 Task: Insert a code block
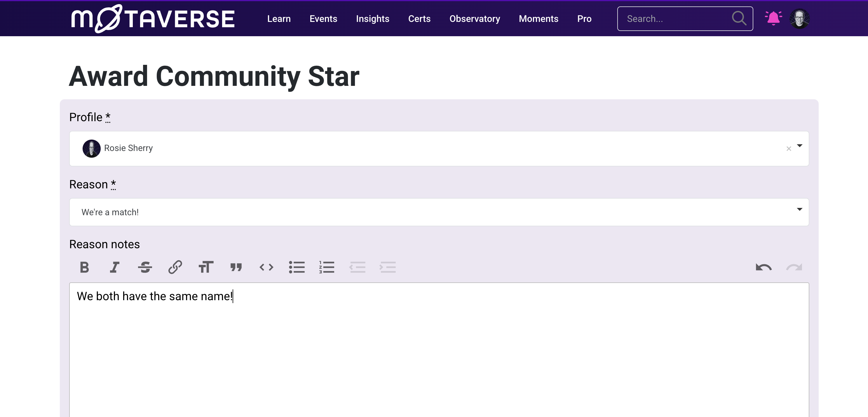point(266,267)
